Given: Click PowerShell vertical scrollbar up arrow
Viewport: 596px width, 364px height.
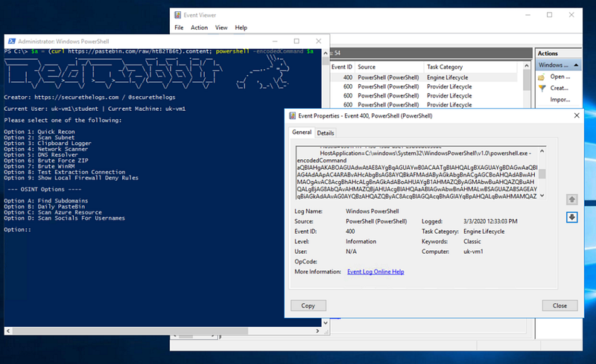Looking at the screenshot, I should 326,53.
